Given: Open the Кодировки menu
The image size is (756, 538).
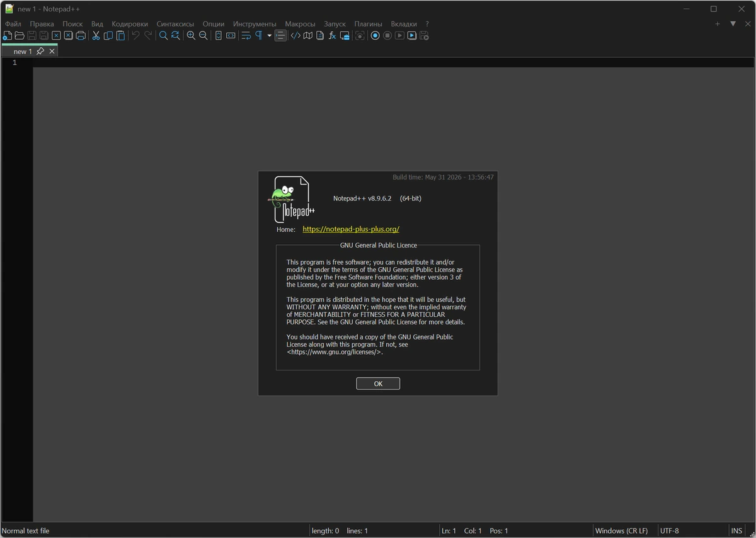Looking at the screenshot, I should pyautogui.click(x=130, y=24).
